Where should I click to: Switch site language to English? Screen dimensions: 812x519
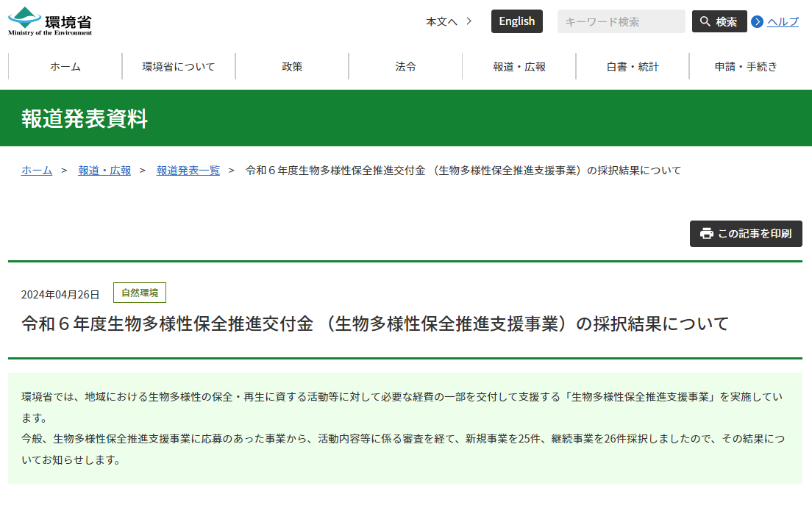[516, 21]
